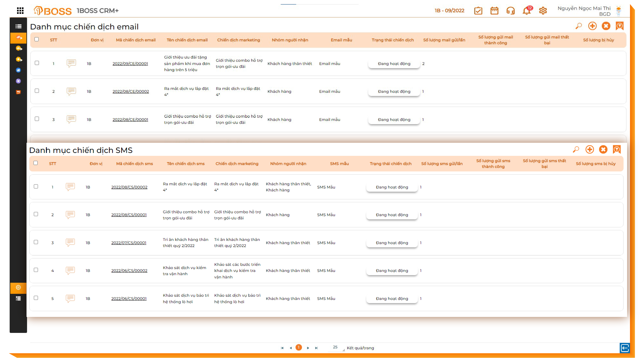Image resolution: width=644 pixels, height=362 pixels.
Task: Click Đang hoạt động status for 2022/08/CS/00002
Action: (x=392, y=187)
